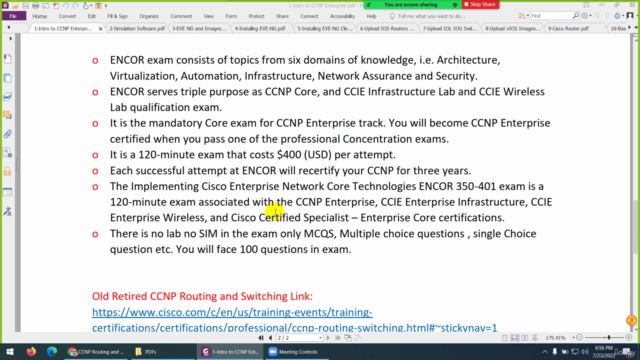Open the comments panel in sidebar
This screenshot has width=640, height=360.
(x=7, y=116)
